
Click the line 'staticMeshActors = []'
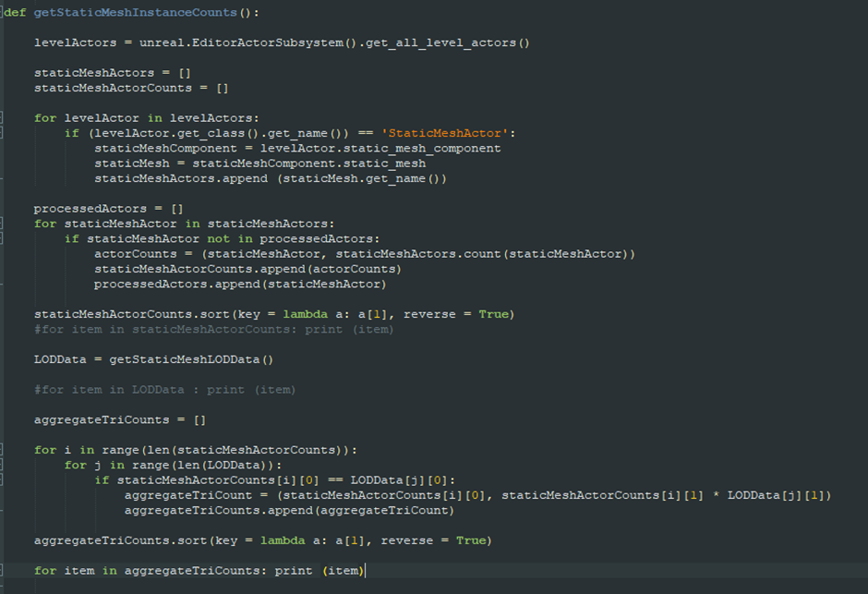click(x=113, y=73)
